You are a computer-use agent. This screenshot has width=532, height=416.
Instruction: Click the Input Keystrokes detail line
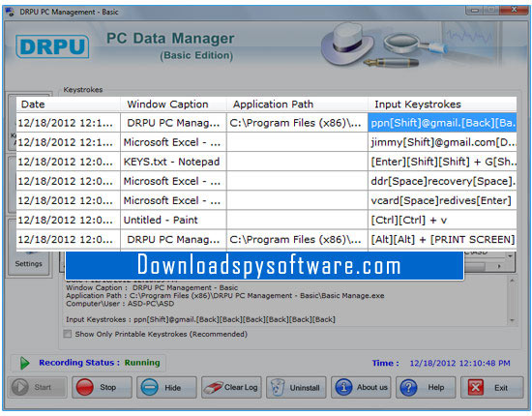pos(200,319)
